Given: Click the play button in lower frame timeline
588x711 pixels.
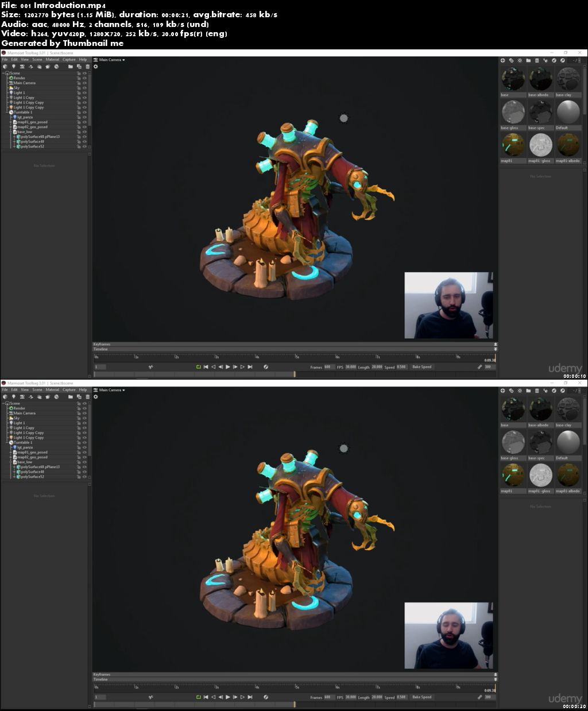Looking at the screenshot, I should 228,697.
